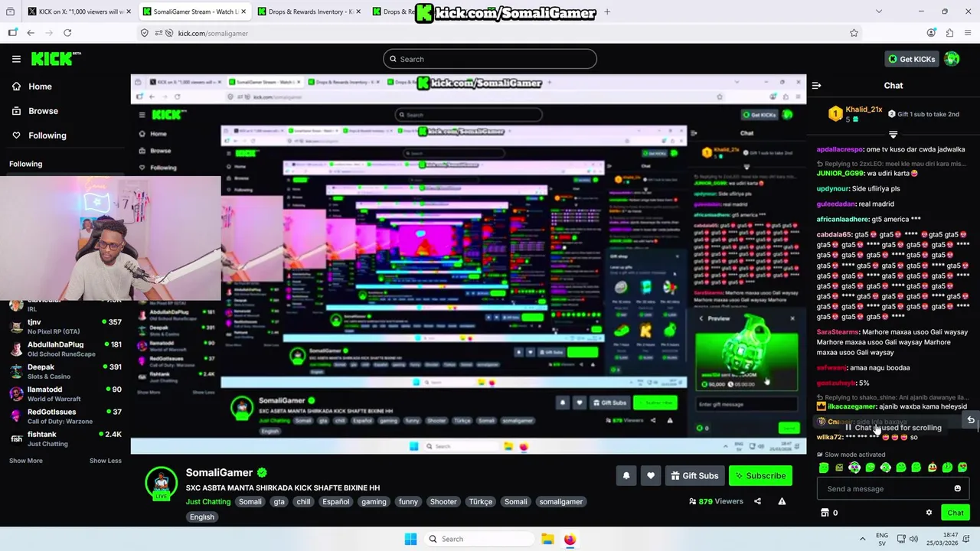The width and height of the screenshot is (980, 551).
Task: Click top gifter Khalid_21x
Action: (864, 110)
